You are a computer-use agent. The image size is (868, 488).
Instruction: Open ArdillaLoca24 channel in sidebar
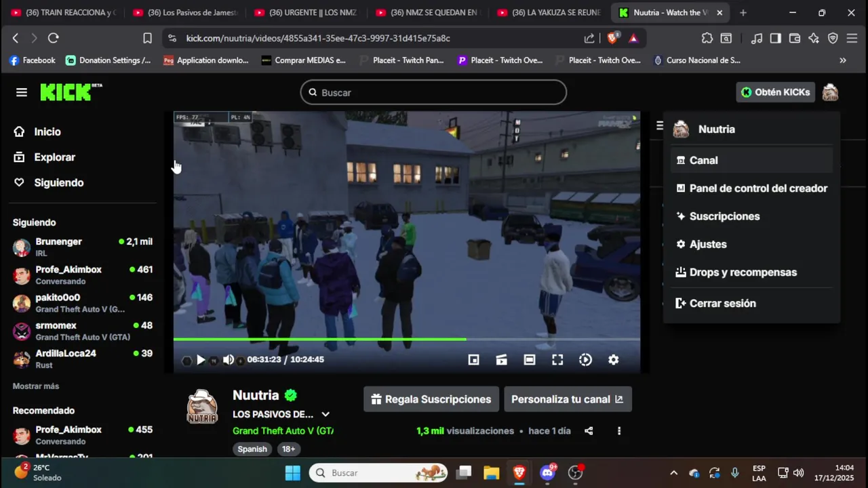pyautogui.click(x=83, y=359)
